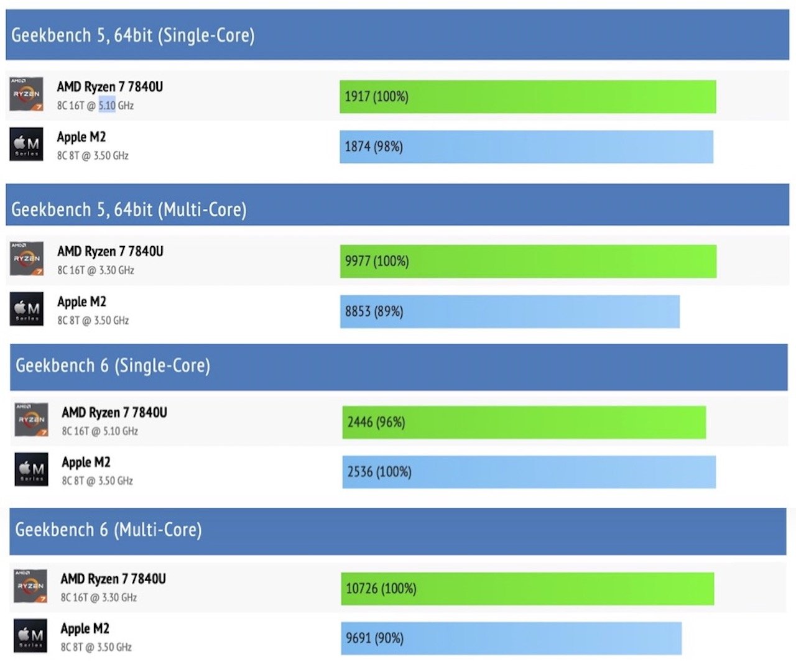
Task: Click the Apple M2 icon under Geekbench 6 Multi-Core
Action: pos(30,636)
